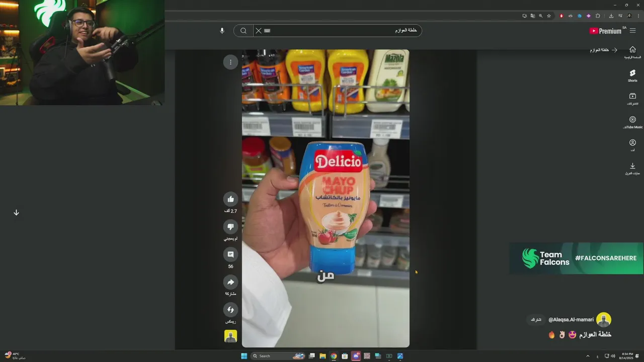Open the purple diamond extension icon

(x=589, y=16)
